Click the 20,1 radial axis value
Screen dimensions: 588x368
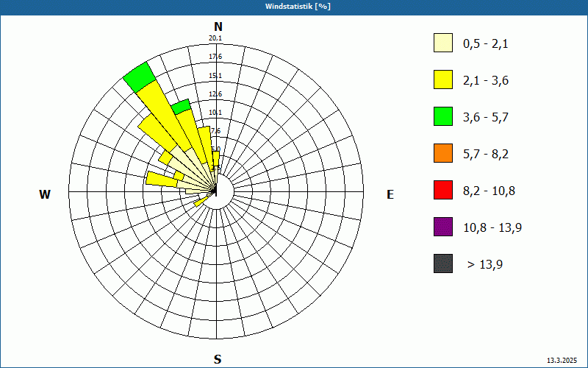215,38
